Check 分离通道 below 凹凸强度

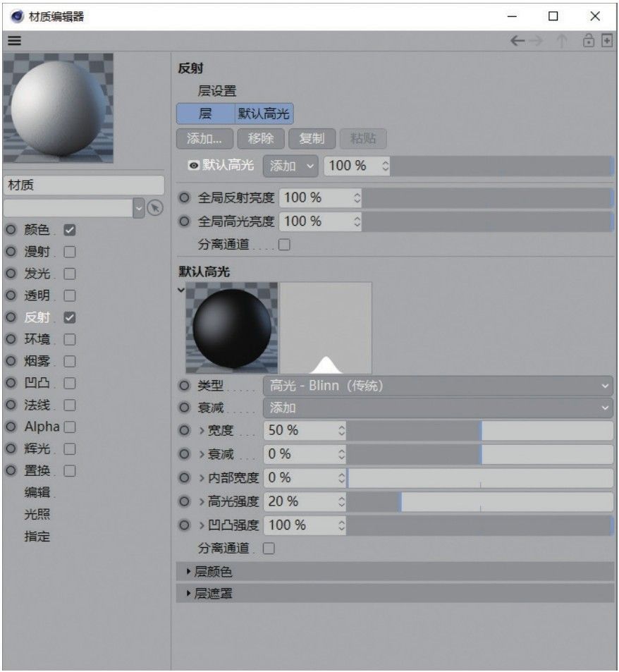269,548
